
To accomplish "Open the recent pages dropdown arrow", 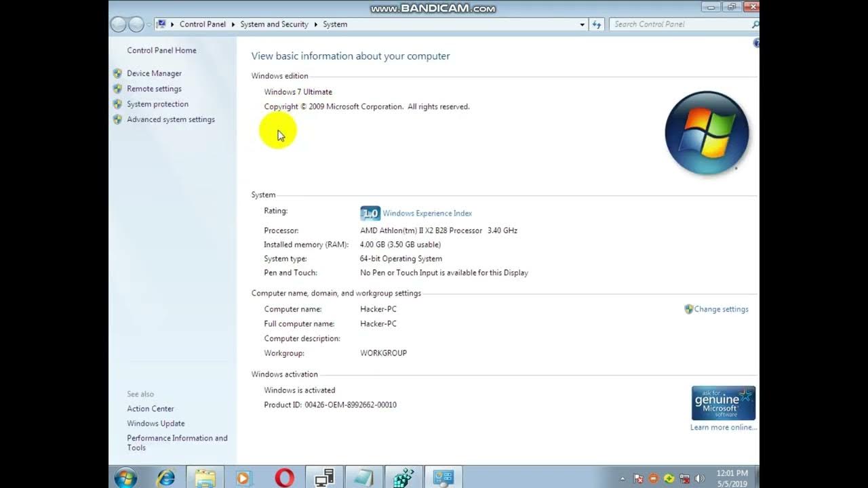I will (149, 24).
